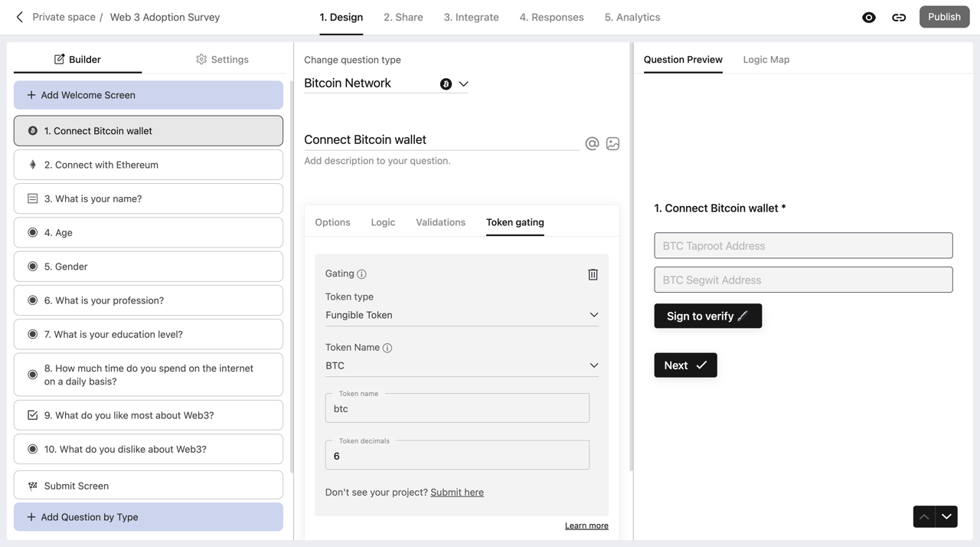The image size is (980, 547).
Task: Click the BTC Taproot Address input field
Action: click(x=802, y=245)
